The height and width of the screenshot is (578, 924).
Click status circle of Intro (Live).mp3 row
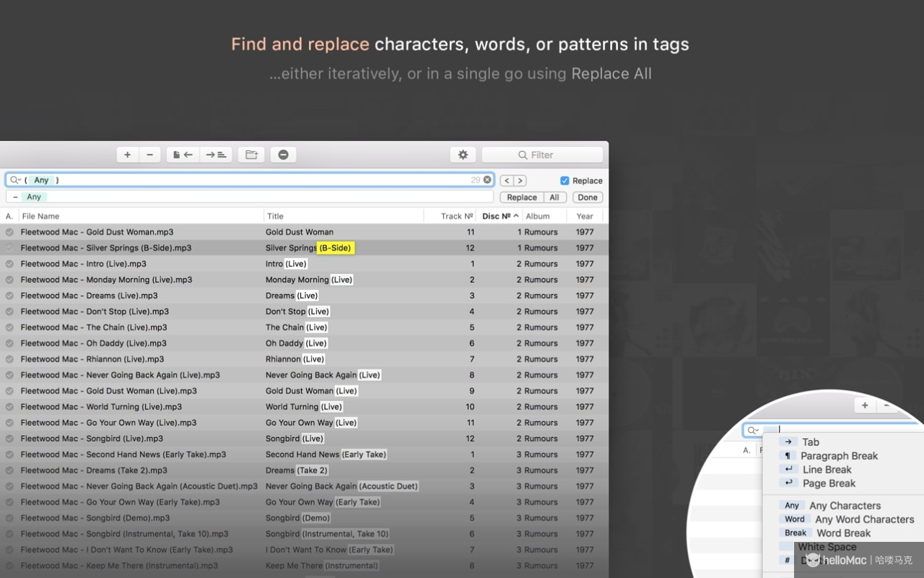tap(9, 264)
